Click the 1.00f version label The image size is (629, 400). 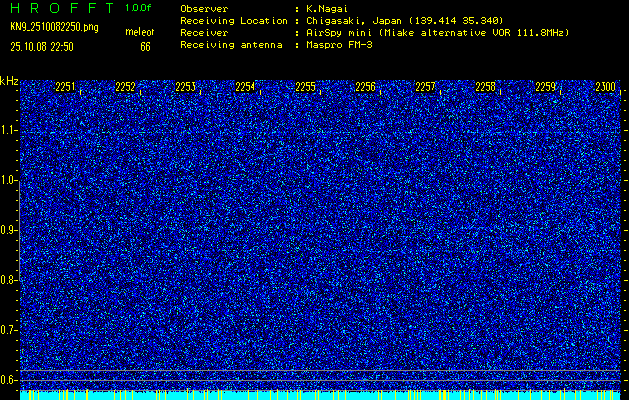(139, 8)
